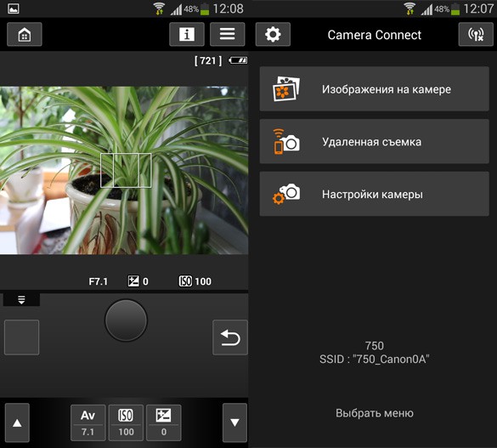This screenshot has height=448, width=497.
Task: Tap the Выбрать меню label
Action: (375, 413)
